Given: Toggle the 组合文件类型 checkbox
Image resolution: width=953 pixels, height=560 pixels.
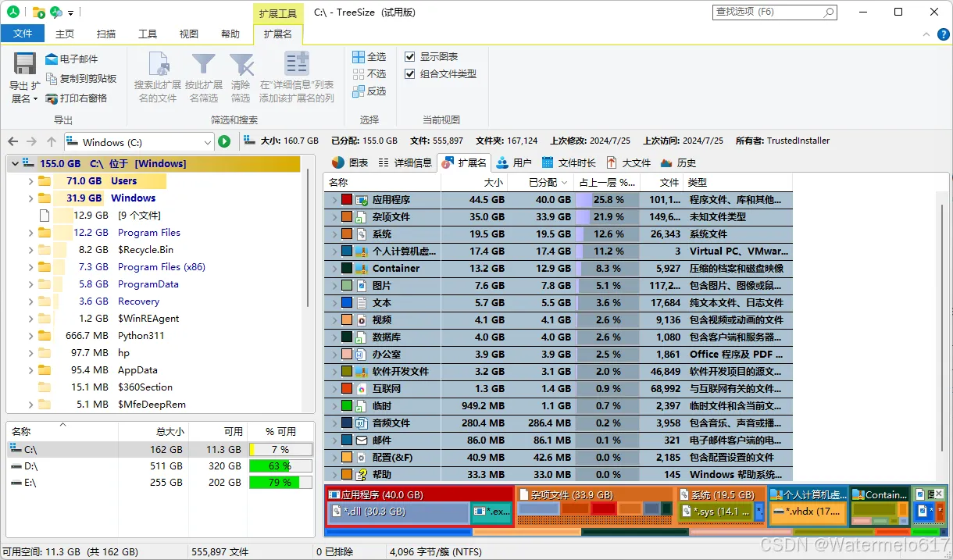Looking at the screenshot, I should tap(410, 74).
